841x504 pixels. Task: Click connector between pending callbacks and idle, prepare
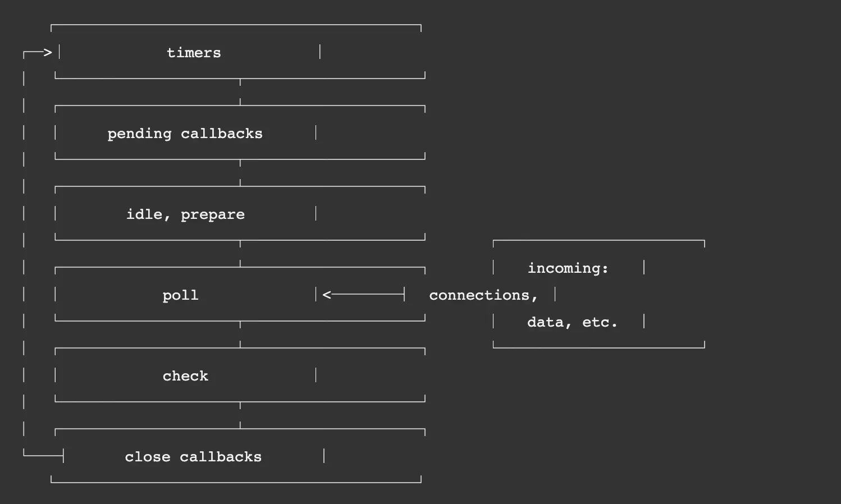pos(240,172)
